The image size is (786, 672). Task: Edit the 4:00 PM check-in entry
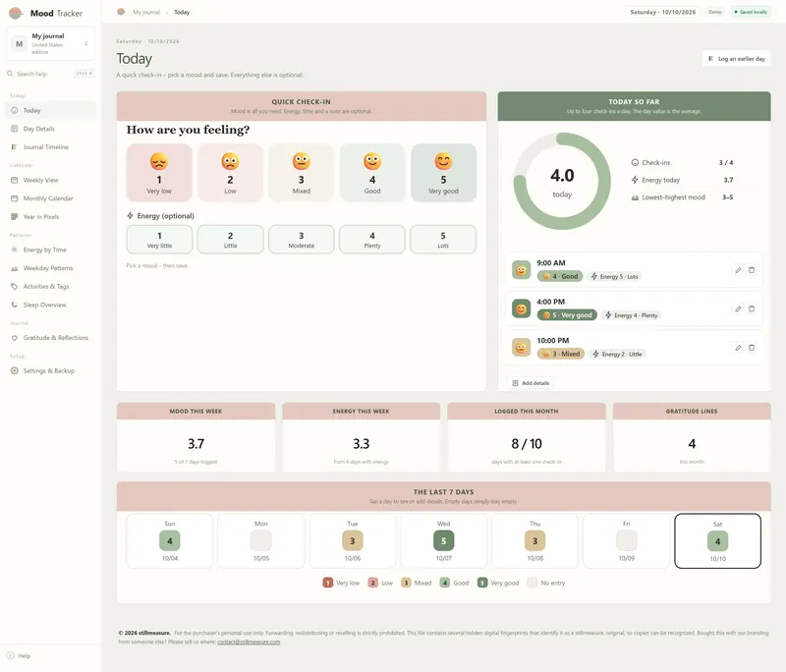coord(738,308)
